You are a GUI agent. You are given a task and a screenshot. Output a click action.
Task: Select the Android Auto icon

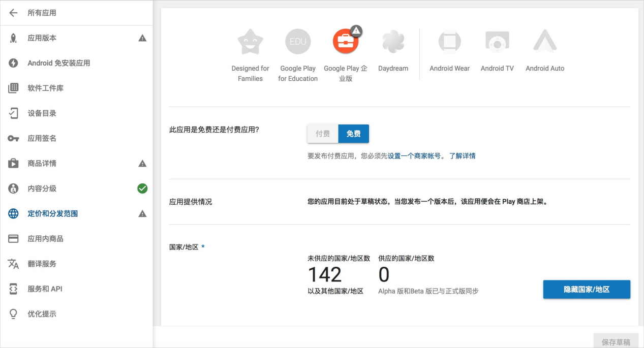pos(545,42)
